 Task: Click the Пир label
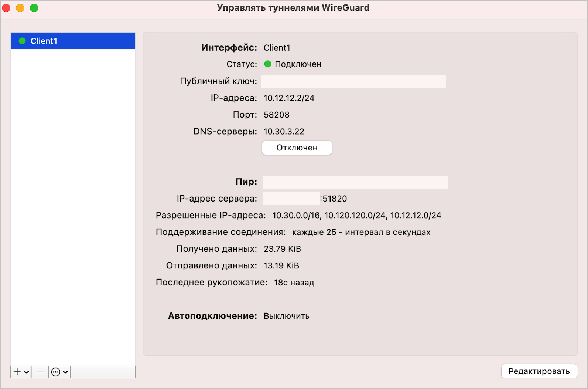246,182
